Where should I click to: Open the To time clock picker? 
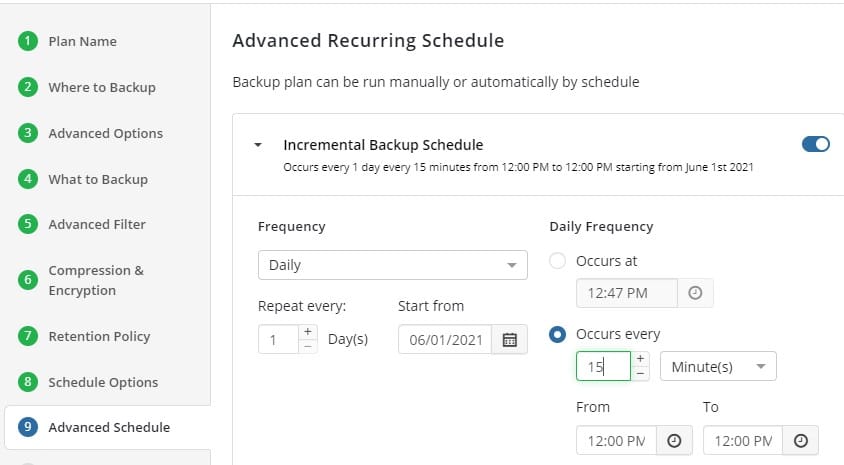point(800,441)
